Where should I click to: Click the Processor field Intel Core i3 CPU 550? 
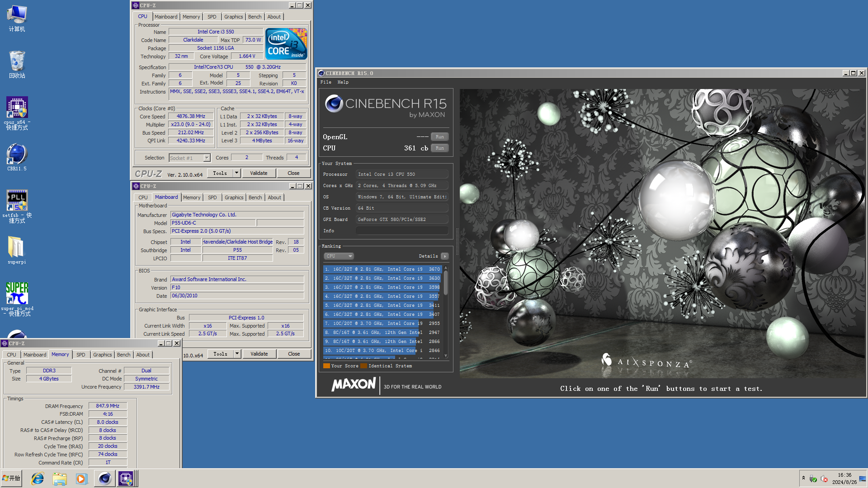click(402, 174)
